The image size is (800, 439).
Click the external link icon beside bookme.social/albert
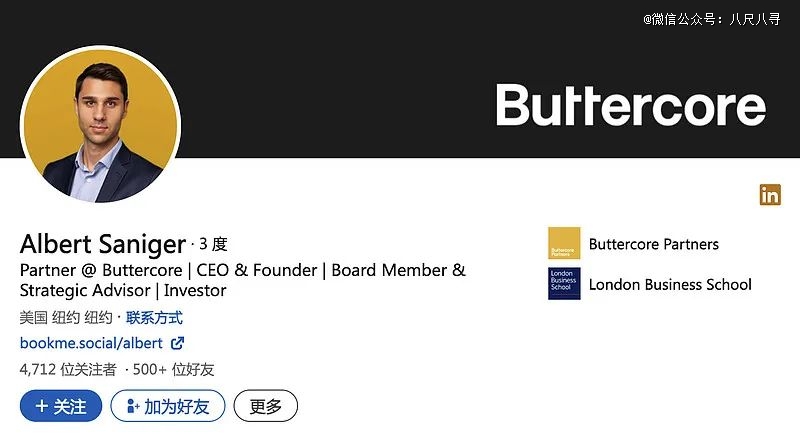tap(177, 343)
